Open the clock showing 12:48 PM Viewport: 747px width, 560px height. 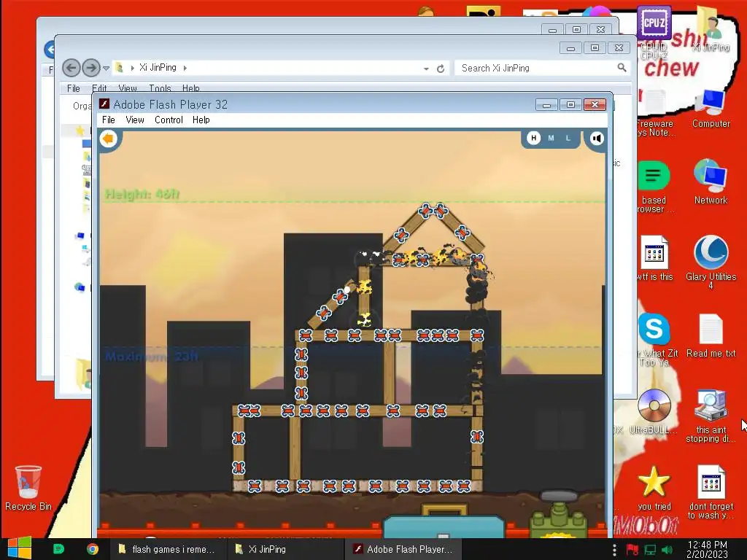coord(707,549)
